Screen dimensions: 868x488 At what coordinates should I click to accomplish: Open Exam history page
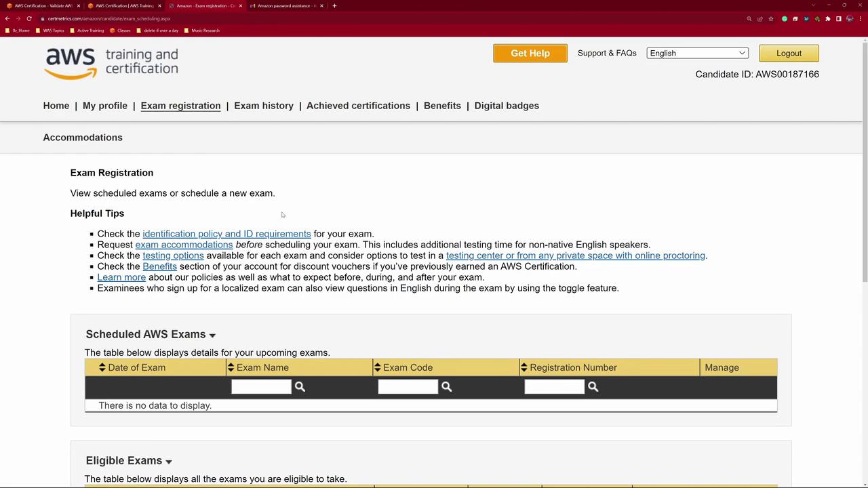(x=264, y=106)
